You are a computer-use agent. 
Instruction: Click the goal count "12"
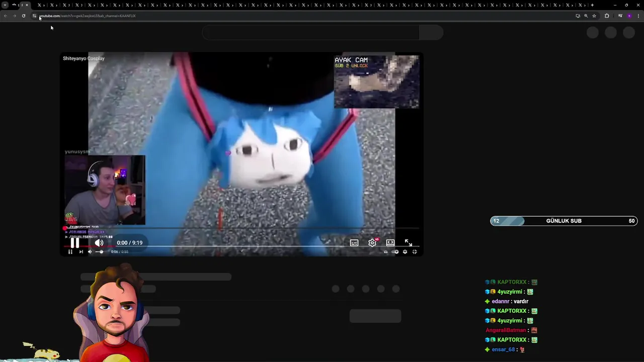click(x=496, y=221)
